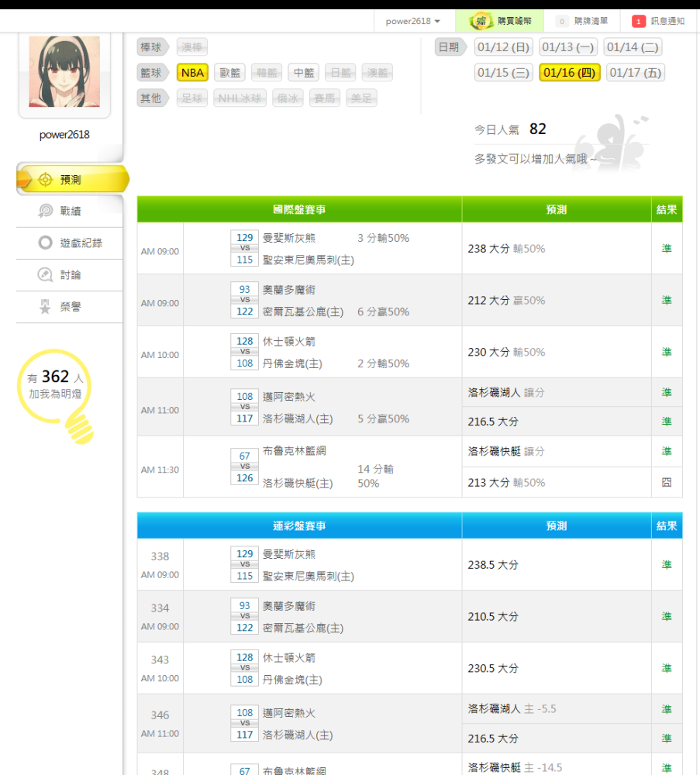Select the 韓籃 league filter
The image size is (700, 775).
[x=267, y=73]
